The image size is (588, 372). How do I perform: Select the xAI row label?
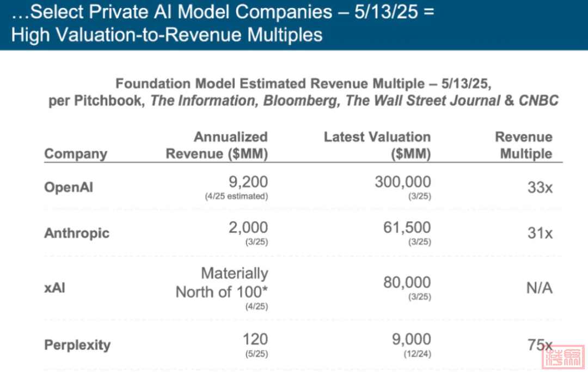54,288
